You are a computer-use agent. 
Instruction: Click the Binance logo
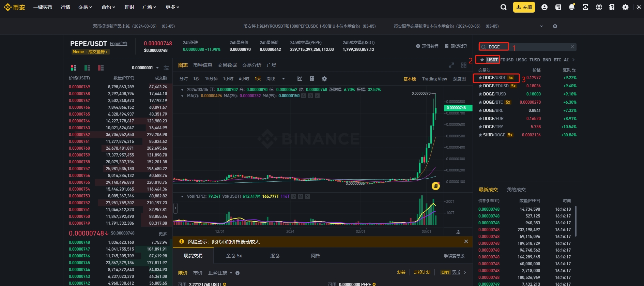click(x=14, y=7)
